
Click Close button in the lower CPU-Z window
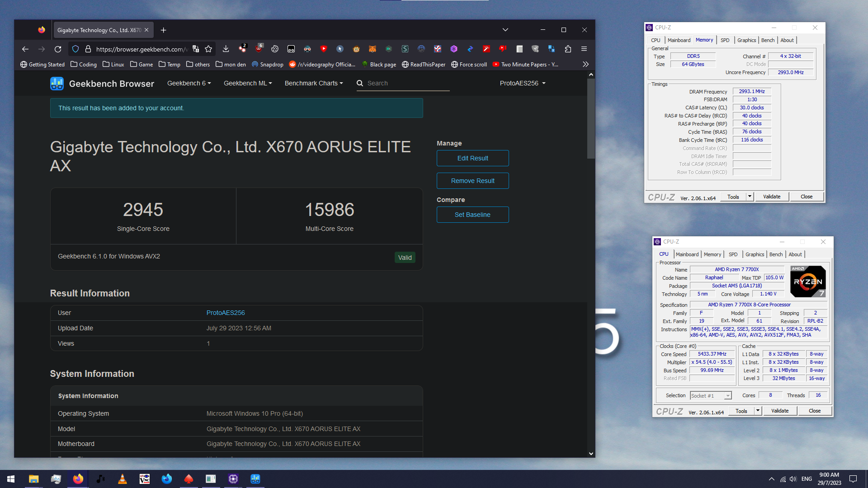click(x=815, y=411)
